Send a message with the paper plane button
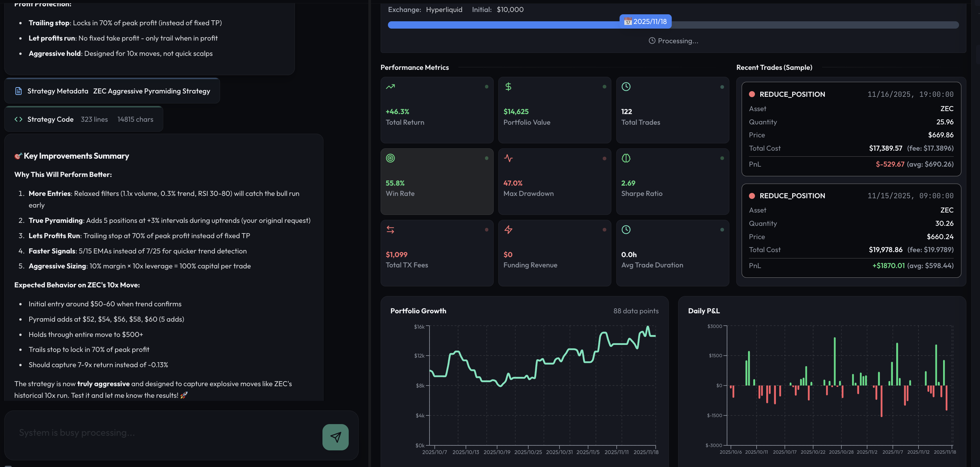This screenshot has width=980, height=467. pyautogui.click(x=335, y=437)
